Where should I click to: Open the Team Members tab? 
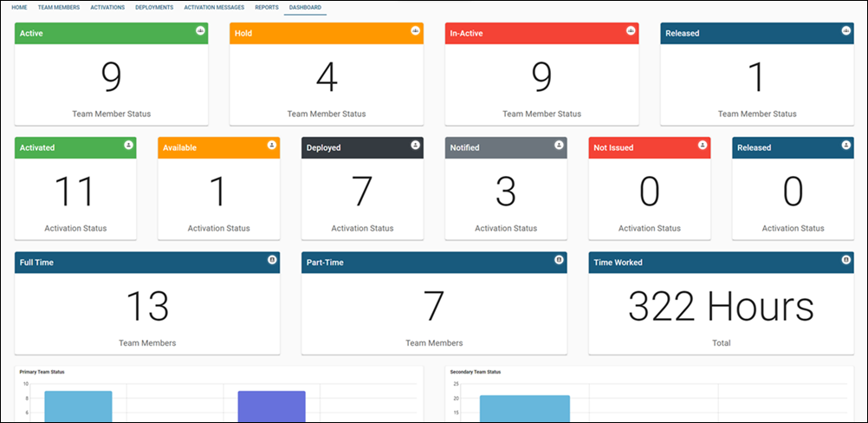[x=58, y=7]
